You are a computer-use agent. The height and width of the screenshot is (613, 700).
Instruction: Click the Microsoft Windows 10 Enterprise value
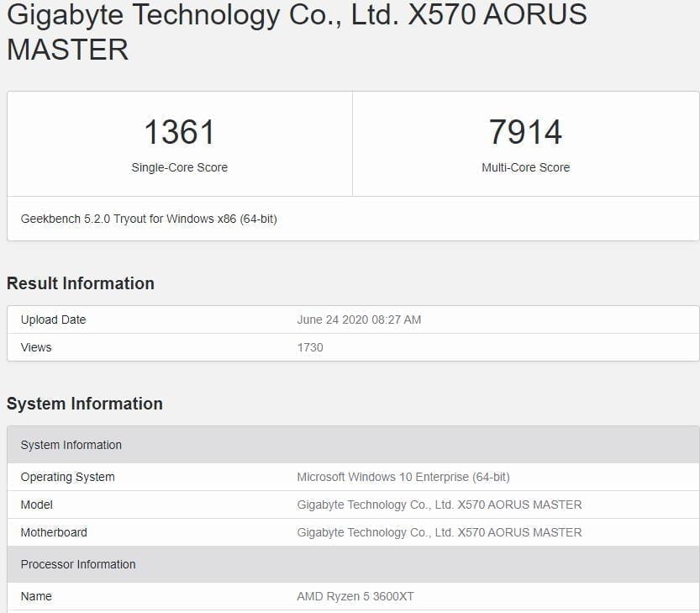tap(403, 477)
